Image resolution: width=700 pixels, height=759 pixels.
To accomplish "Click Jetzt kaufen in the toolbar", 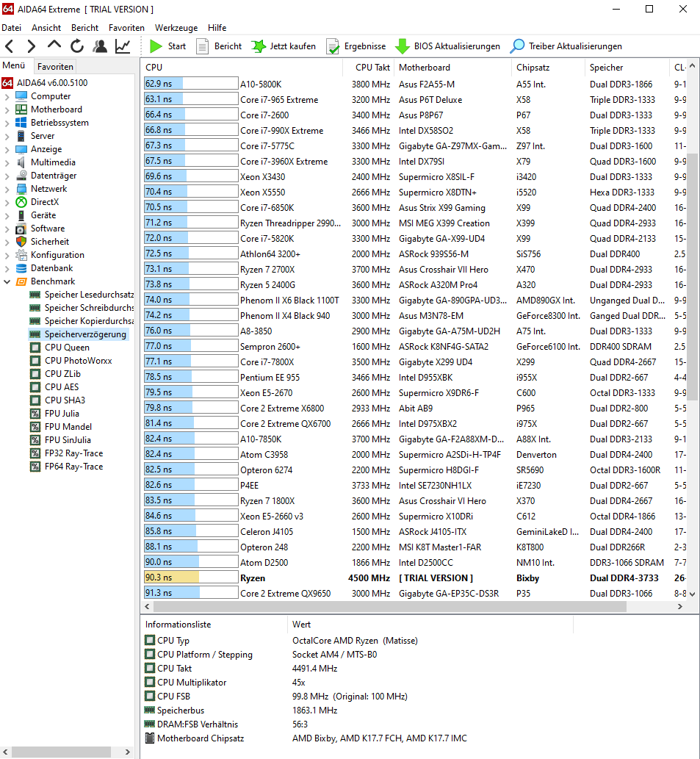I will [x=284, y=46].
